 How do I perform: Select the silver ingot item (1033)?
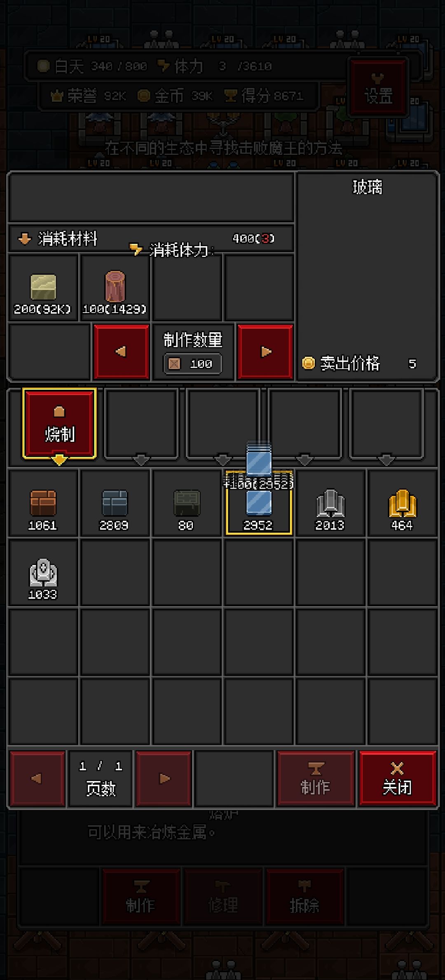43,572
